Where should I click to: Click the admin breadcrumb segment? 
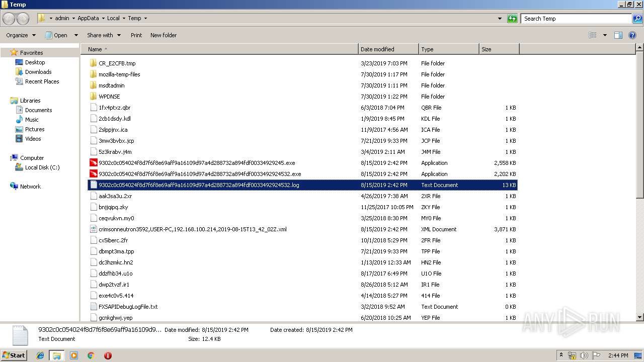click(x=62, y=18)
